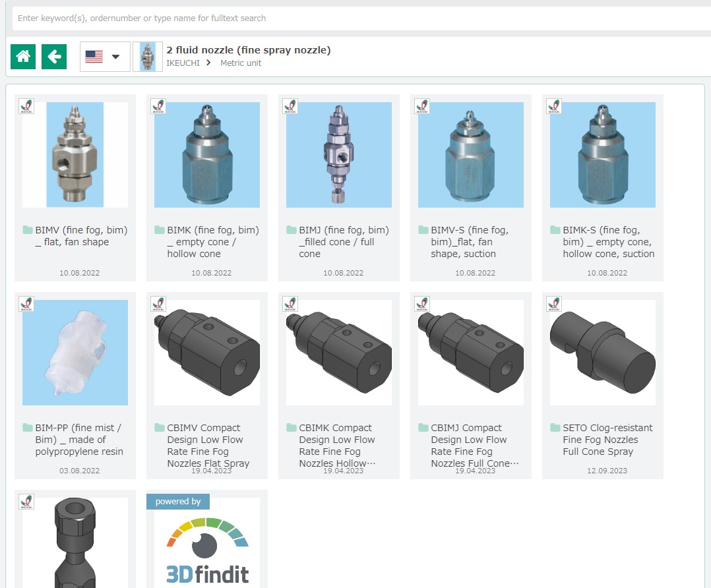
Task: Open the BIMJ full cone nozzle image
Action: (x=339, y=155)
